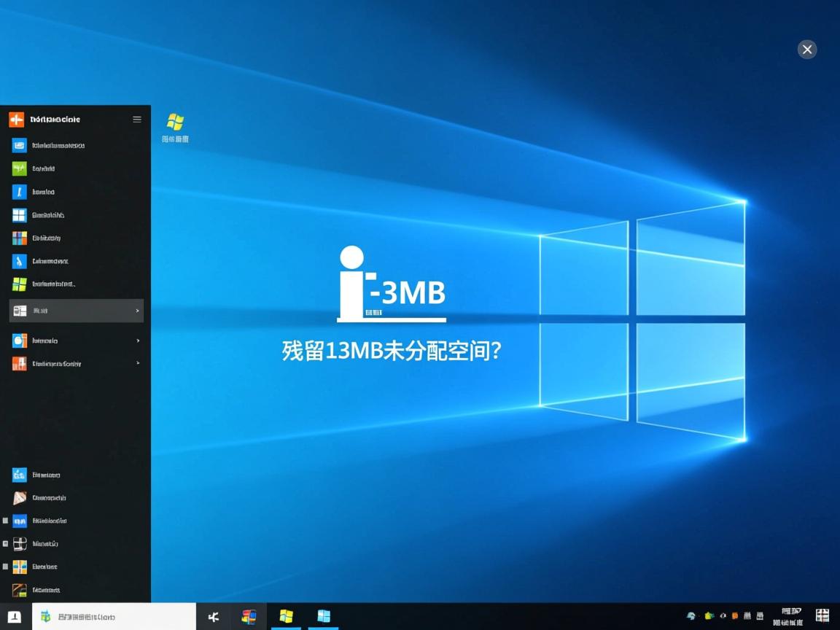Open the colorful partition tool icon on the taskbar

(x=249, y=616)
